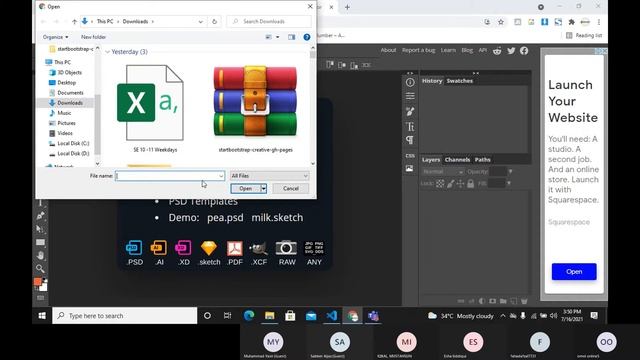Open the File name combo box dropdown

(x=221, y=176)
